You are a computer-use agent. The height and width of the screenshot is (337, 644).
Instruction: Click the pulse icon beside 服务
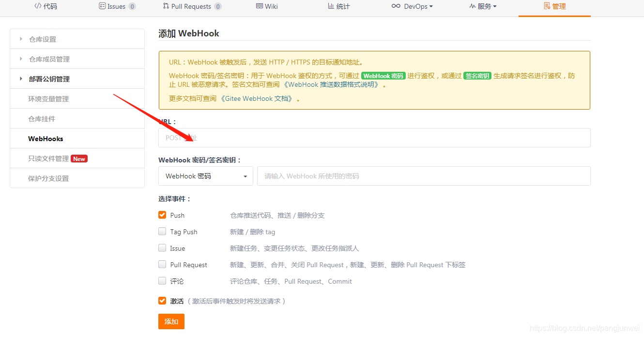coord(473,6)
